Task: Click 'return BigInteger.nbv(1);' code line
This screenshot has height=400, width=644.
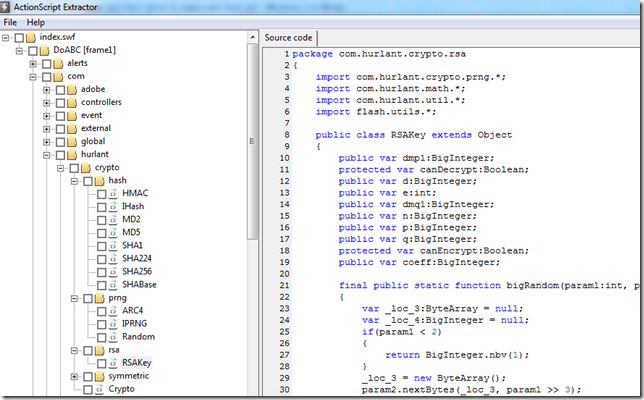Action: click(457, 355)
